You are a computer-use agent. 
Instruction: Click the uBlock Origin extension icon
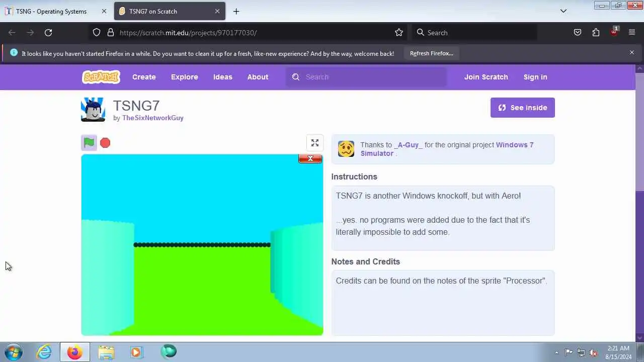tap(614, 32)
